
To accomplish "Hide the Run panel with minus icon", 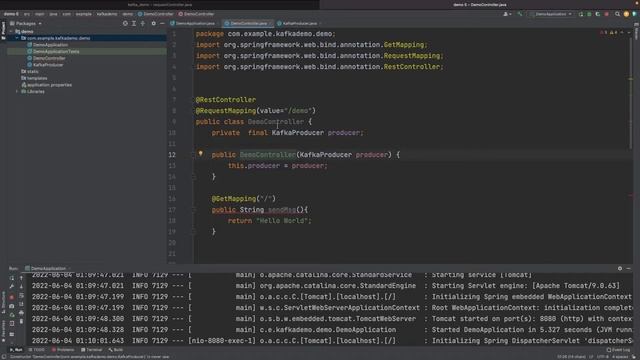I will coord(629,269).
